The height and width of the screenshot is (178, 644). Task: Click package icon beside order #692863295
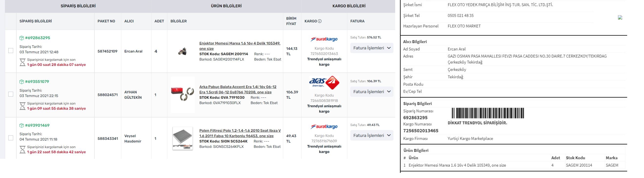[x=22, y=38]
